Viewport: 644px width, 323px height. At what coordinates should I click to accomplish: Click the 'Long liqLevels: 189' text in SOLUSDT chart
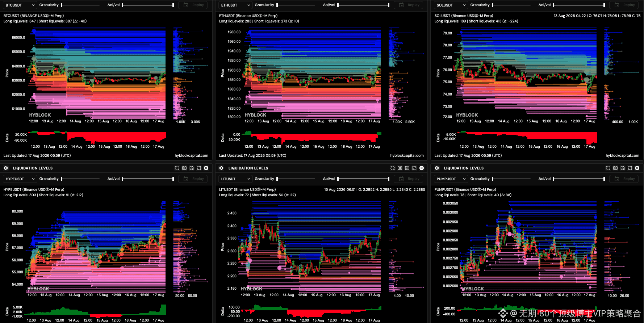(450, 21)
